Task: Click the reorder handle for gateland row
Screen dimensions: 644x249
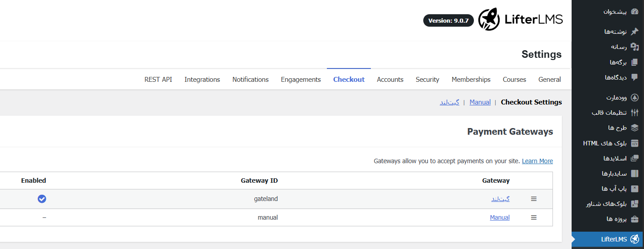Action: click(x=534, y=199)
